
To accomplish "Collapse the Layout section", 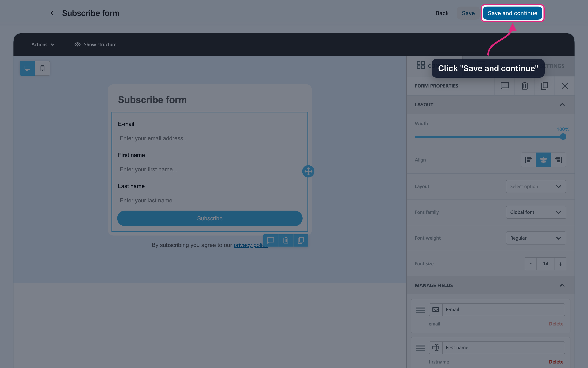I will click(x=562, y=105).
